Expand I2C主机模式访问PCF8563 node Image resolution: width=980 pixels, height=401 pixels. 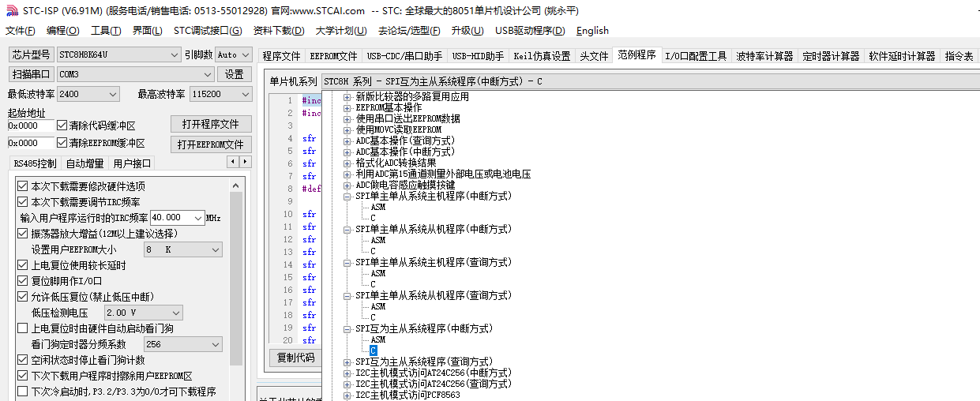347,395
